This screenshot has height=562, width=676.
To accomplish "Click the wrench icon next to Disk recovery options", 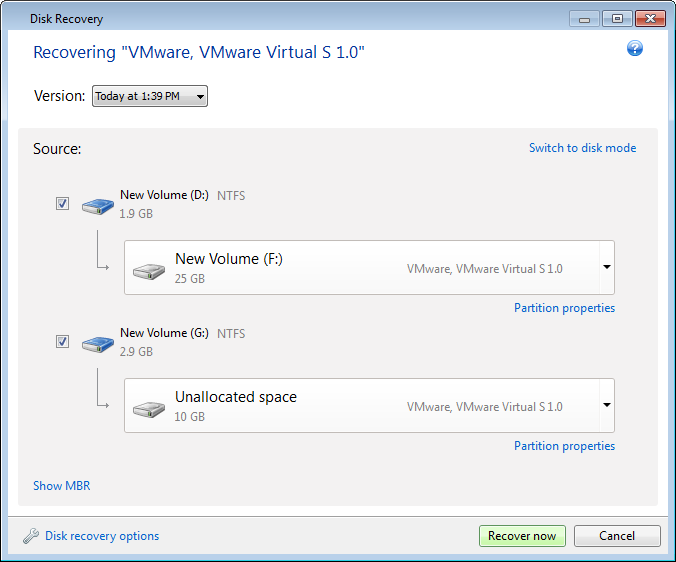I will tap(31, 536).
